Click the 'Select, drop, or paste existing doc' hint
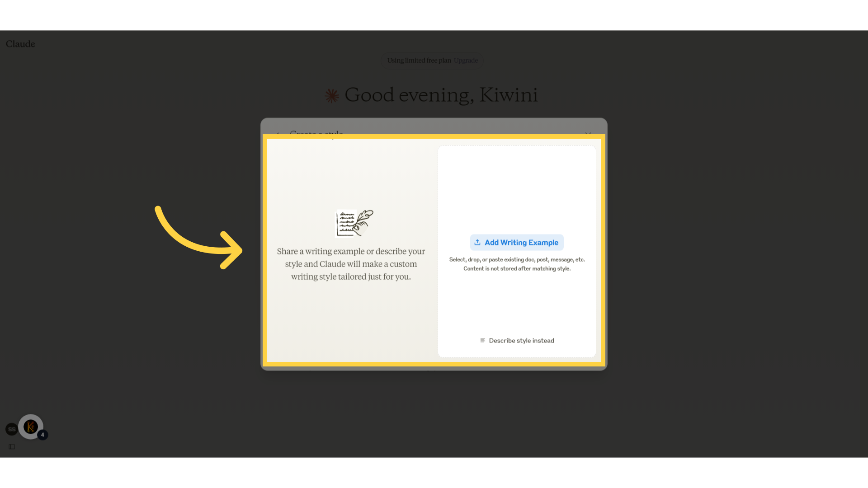868x488 pixels. pos(517,259)
